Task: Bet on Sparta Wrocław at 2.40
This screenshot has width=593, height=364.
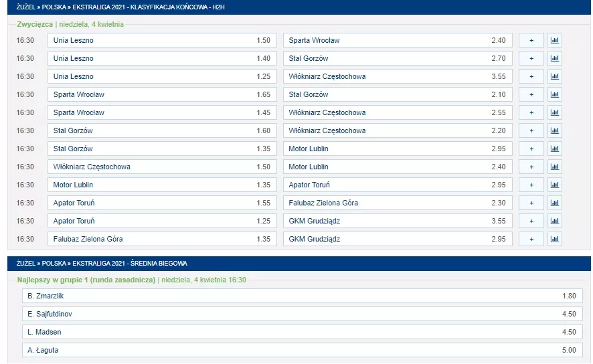Action: click(x=398, y=40)
